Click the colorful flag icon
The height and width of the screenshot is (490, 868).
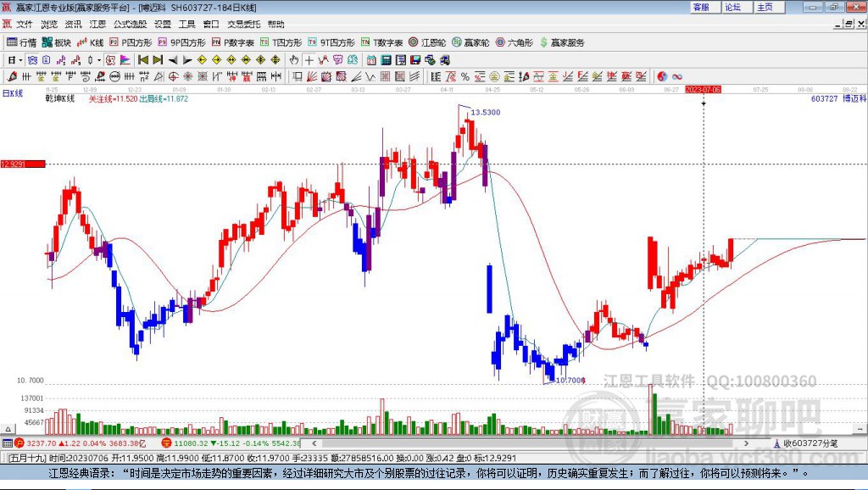(x=125, y=60)
